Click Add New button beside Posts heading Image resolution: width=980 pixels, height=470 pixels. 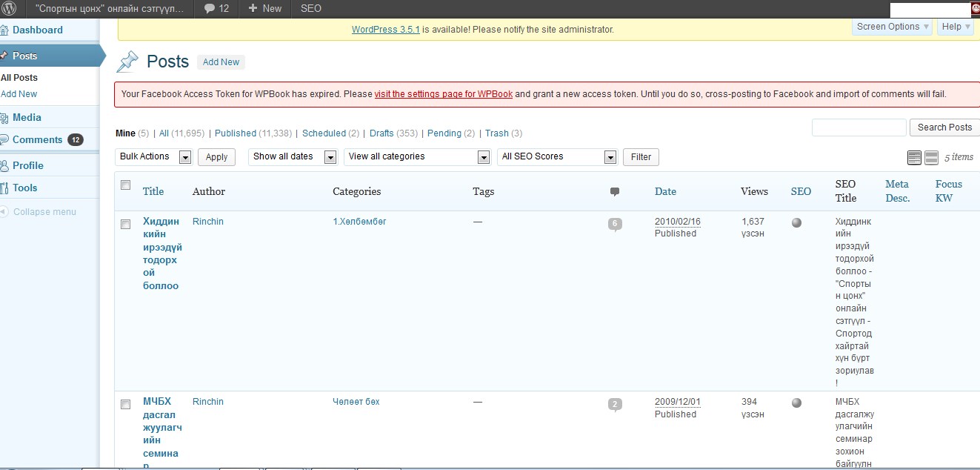pos(221,62)
